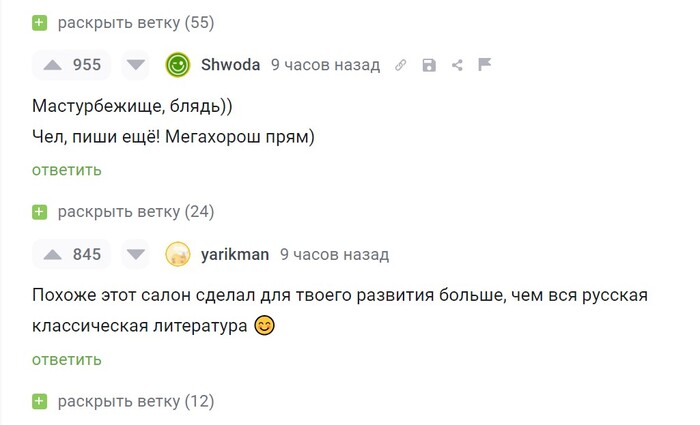Upvote Shwoda's comment with 955 rating

point(50,65)
